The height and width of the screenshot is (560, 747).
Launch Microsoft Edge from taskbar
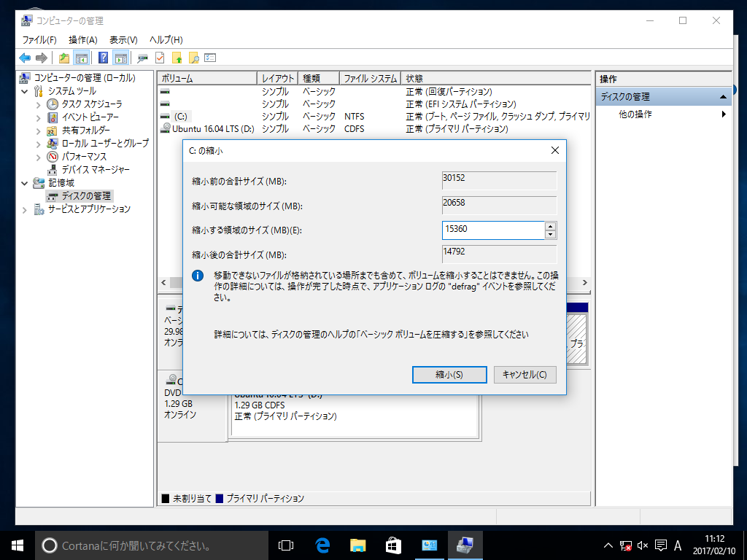(322, 545)
